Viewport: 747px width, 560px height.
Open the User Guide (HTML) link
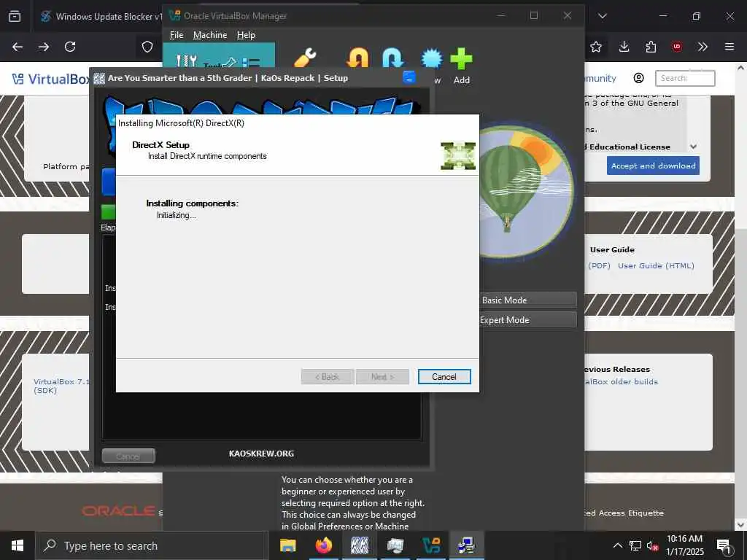click(656, 265)
